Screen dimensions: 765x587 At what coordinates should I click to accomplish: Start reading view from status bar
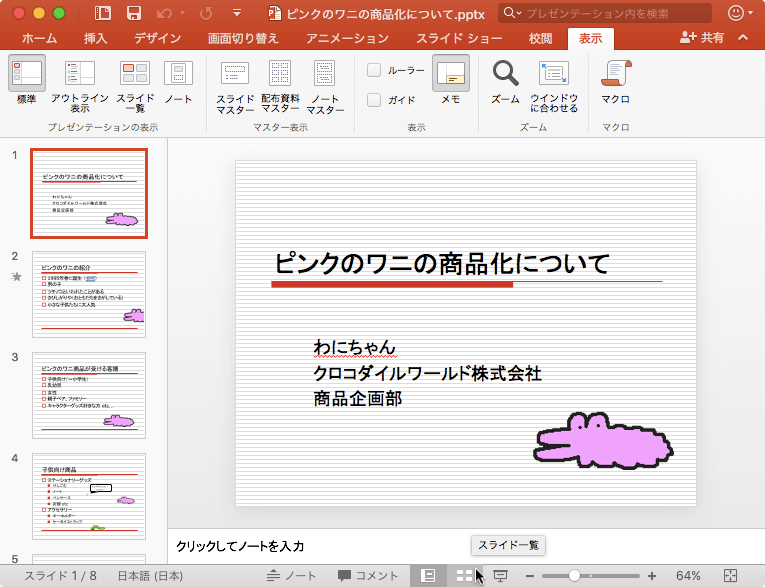tap(500, 576)
